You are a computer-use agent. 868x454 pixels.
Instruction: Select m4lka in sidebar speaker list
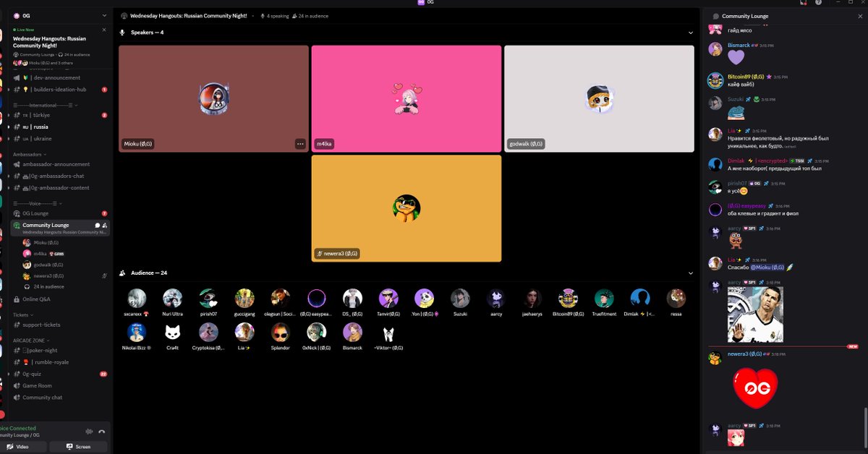(x=65, y=254)
